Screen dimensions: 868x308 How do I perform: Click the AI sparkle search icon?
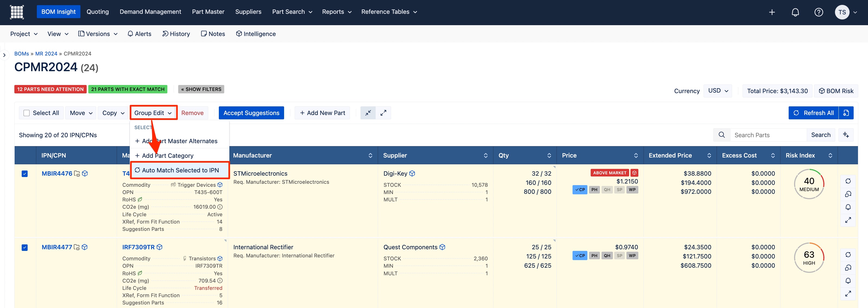point(846,135)
